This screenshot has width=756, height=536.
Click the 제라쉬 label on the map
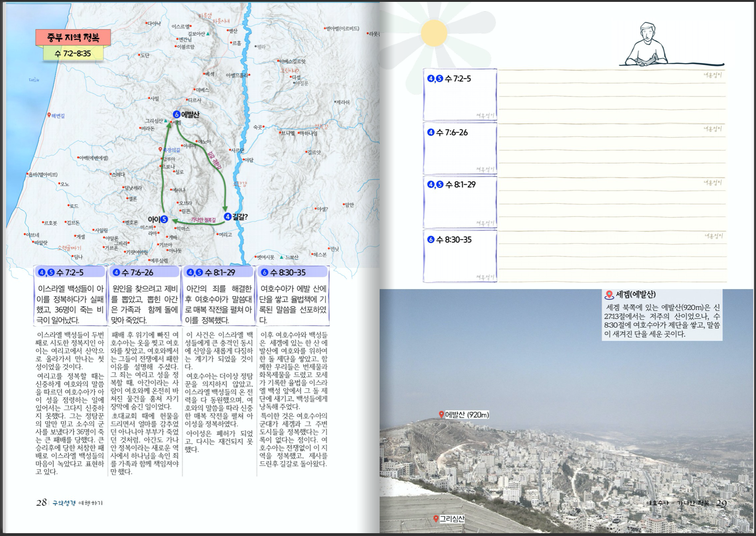(x=342, y=102)
